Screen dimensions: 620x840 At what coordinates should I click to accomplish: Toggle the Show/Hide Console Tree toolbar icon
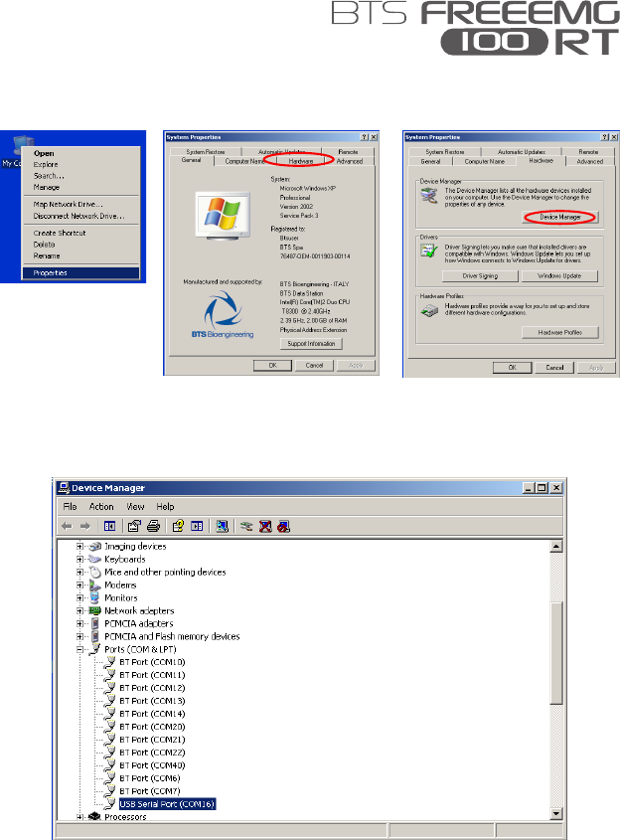(x=109, y=526)
